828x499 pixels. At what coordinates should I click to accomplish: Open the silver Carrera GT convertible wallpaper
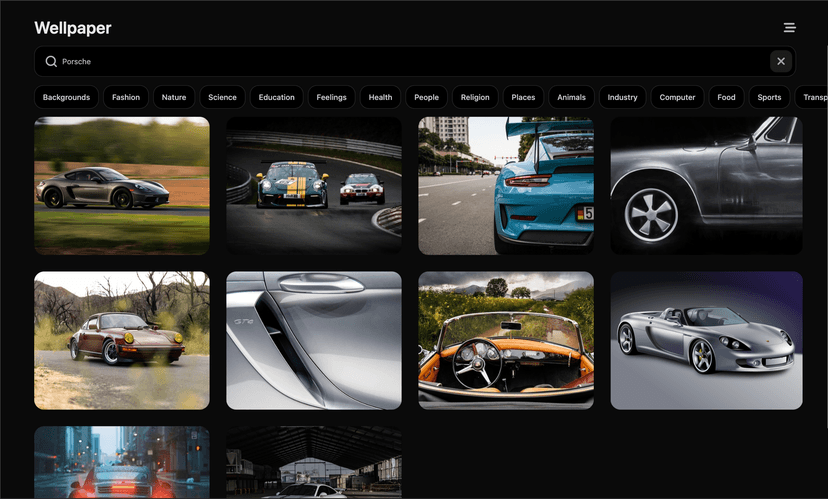[707, 341]
